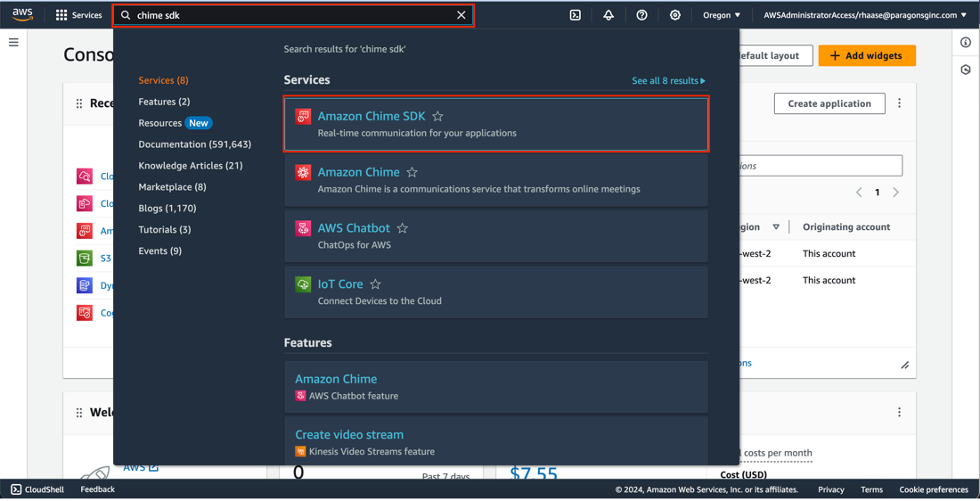The width and height of the screenshot is (980, 501).
Task: Go to previous page in applications table
Action: [x=859, y=192]
